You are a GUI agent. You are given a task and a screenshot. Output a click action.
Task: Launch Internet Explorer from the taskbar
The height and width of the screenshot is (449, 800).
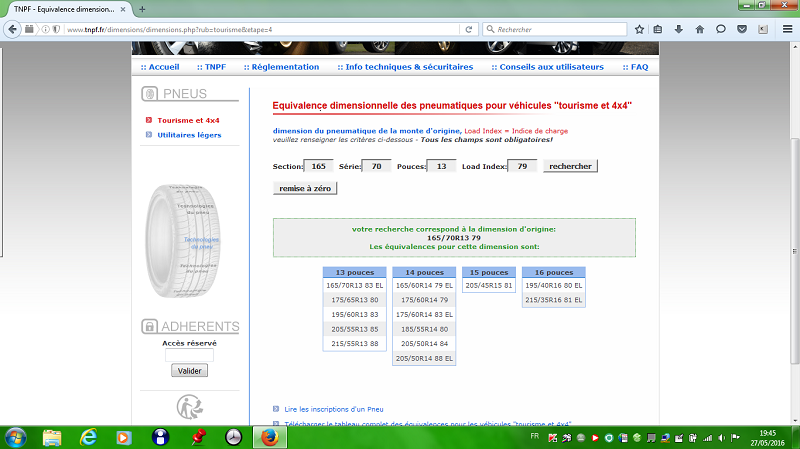[x=89, y=437]
